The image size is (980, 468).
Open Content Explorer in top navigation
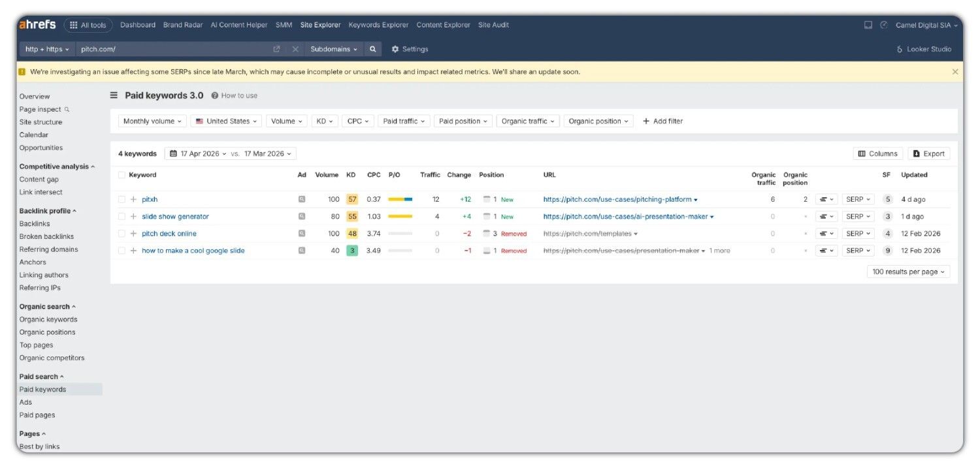[443, 25]
